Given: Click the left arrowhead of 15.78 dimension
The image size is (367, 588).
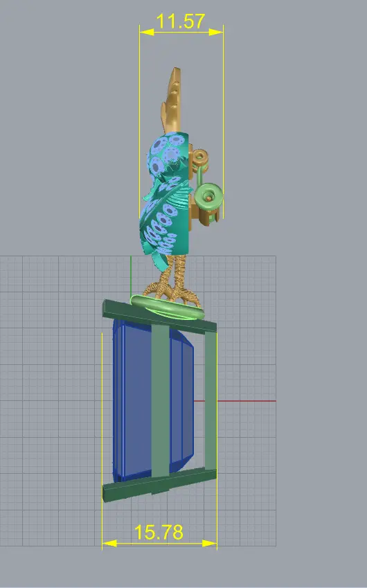Looking at the screenshot, I should click(109, 543).
